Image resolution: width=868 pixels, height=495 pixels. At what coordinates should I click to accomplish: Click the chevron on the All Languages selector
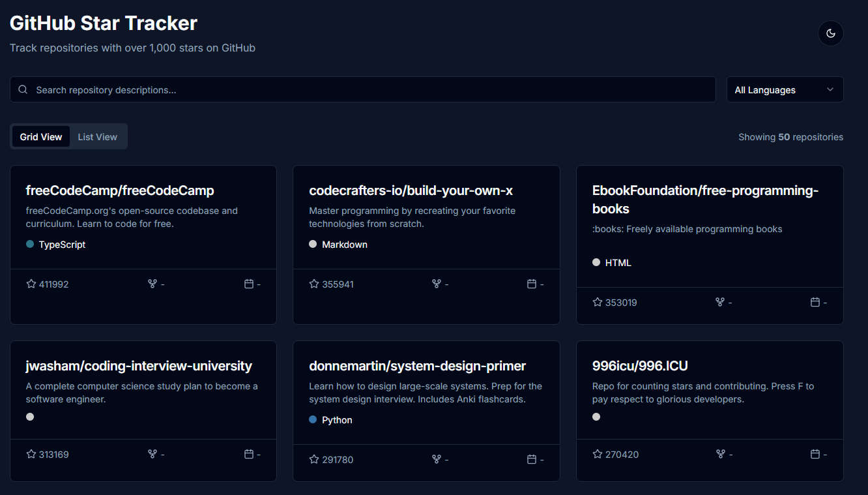point(830,89)
